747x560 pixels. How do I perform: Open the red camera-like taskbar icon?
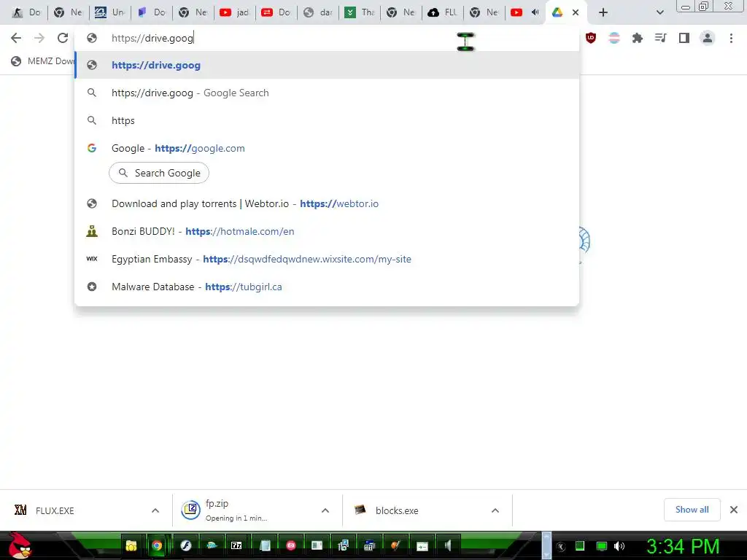291,545
